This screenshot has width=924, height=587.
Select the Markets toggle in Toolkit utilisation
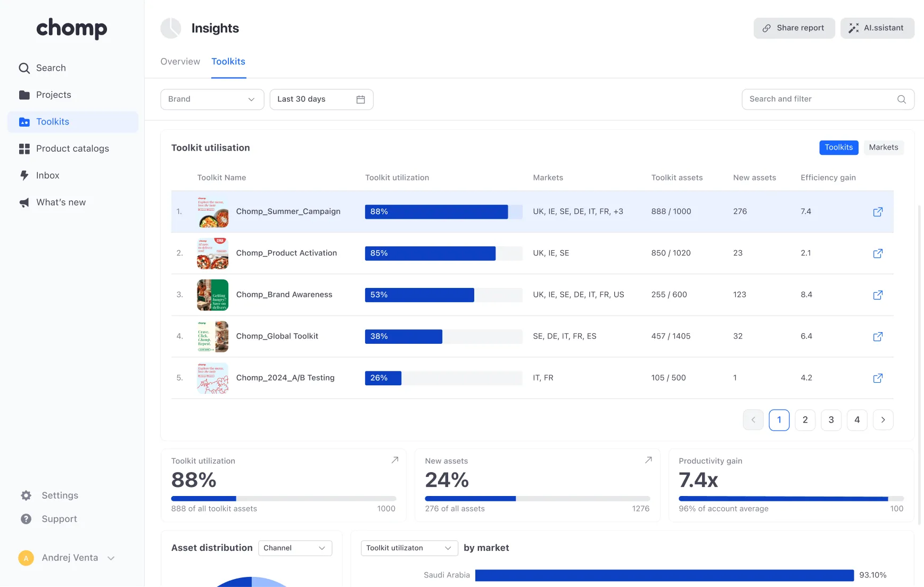pos(884,147)
